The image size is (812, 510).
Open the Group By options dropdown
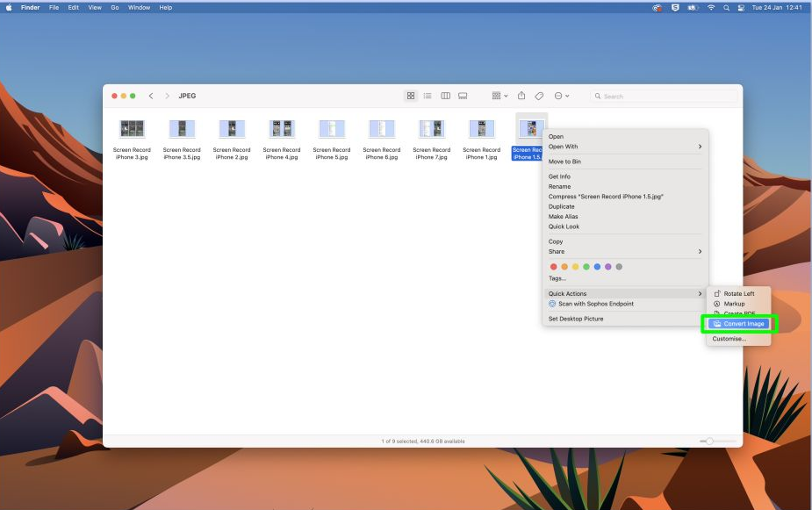click(x=499, y=96)
